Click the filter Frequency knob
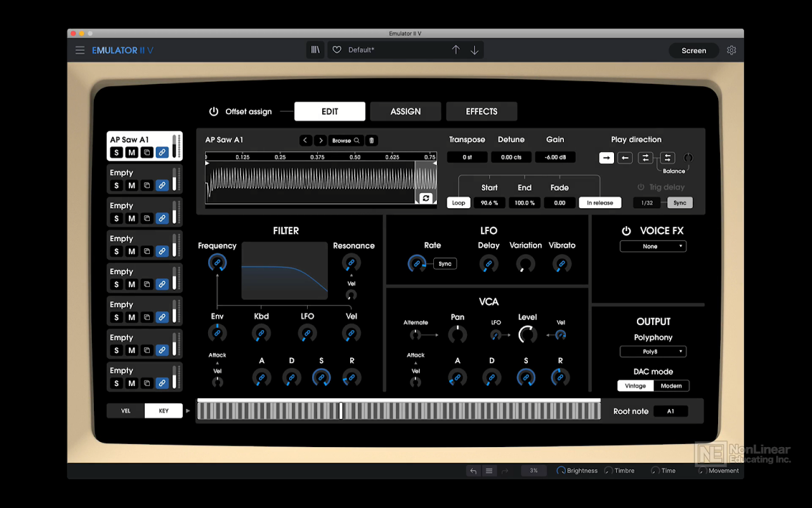This screenshot has height=508, width=812. pyautogui.click(x=217, y=263)
